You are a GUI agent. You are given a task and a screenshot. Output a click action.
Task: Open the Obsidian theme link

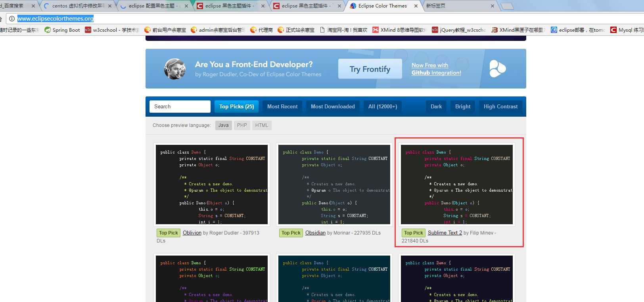[315, 233]
